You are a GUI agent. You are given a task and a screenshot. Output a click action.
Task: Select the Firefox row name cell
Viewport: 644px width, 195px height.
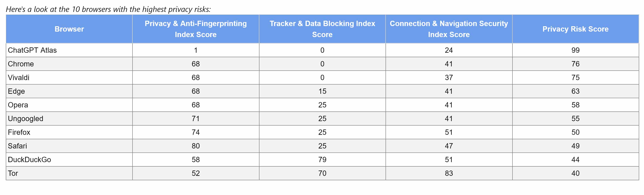tap(19, 132)
